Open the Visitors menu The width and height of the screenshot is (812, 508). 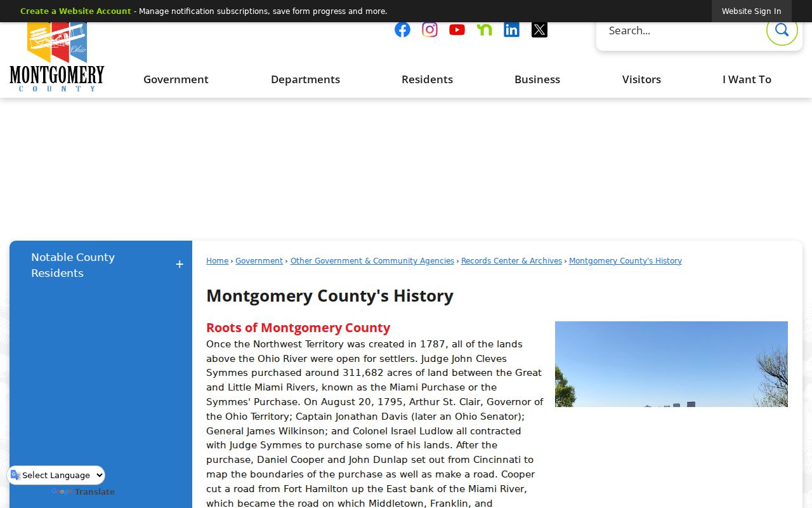[641, 79]
